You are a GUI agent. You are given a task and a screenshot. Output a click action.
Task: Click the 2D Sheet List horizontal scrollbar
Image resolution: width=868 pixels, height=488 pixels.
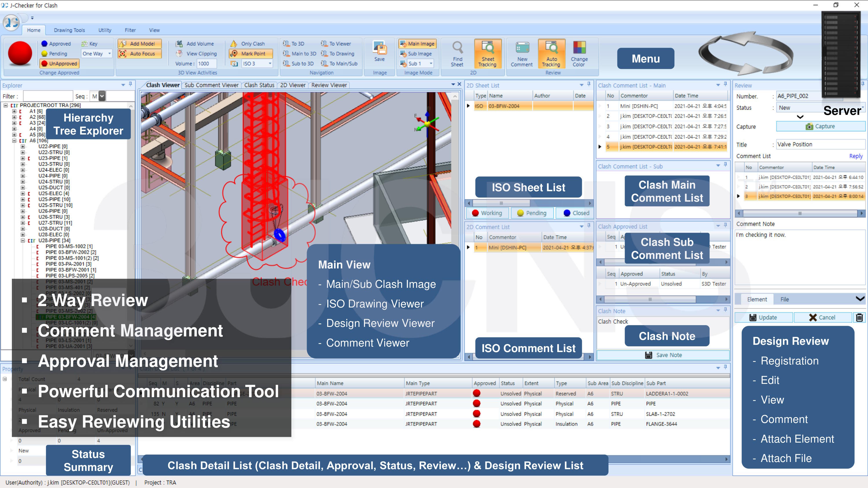pos(529,203)
